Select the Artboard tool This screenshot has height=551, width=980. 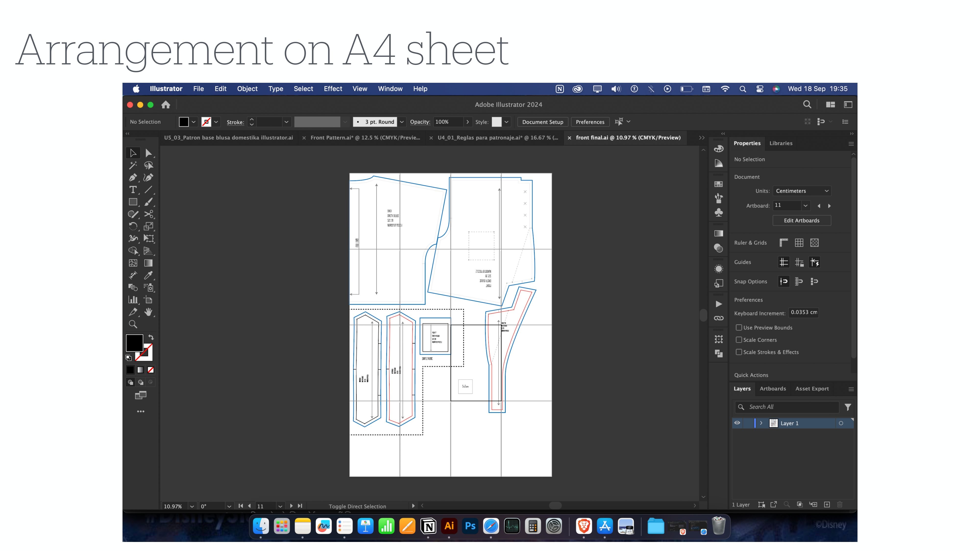click(148, 300)
